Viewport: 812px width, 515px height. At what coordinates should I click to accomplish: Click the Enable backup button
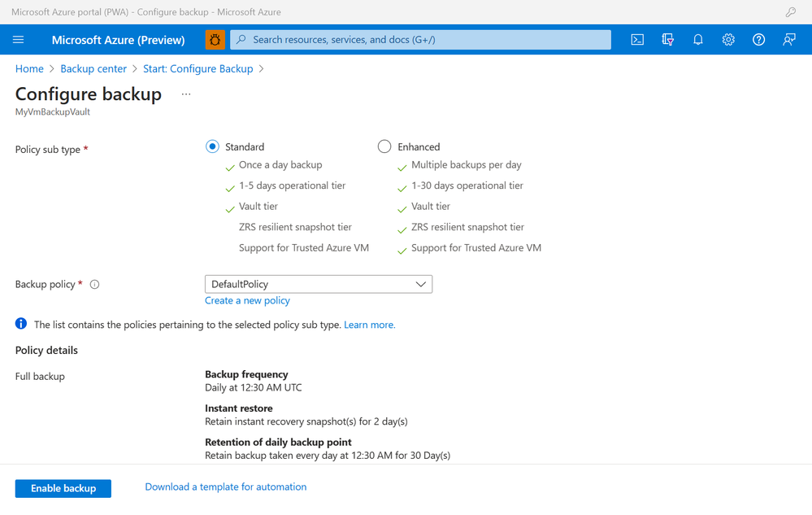pyautogui.click(x=63, y=488)
